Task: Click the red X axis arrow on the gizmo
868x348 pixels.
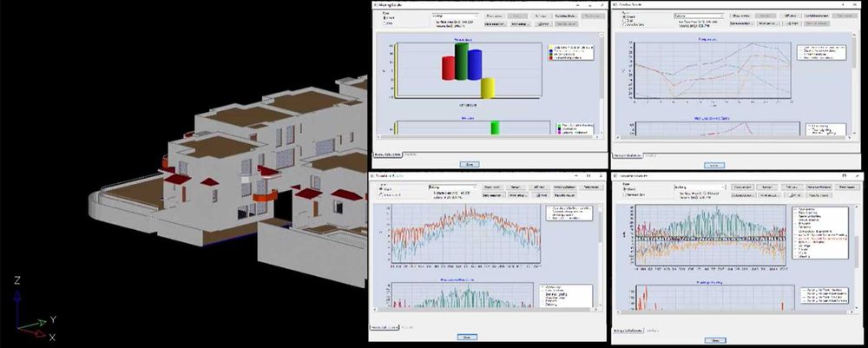Action: click(33, 332)
